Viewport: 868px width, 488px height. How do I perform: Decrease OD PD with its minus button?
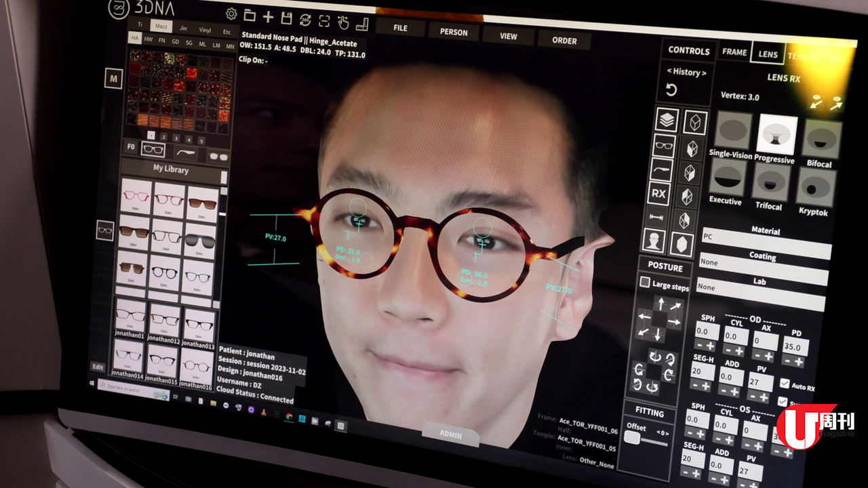[x=786, y=360]
